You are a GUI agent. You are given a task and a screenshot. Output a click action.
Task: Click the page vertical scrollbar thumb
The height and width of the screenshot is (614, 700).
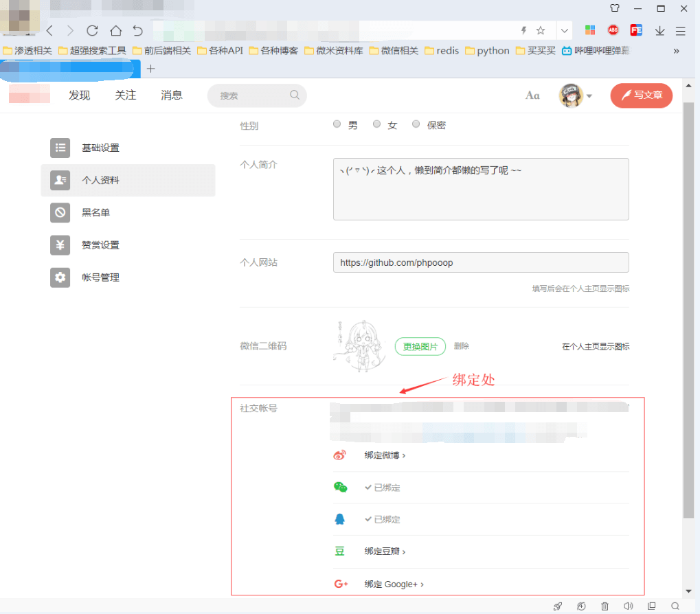tap(688, 310)
